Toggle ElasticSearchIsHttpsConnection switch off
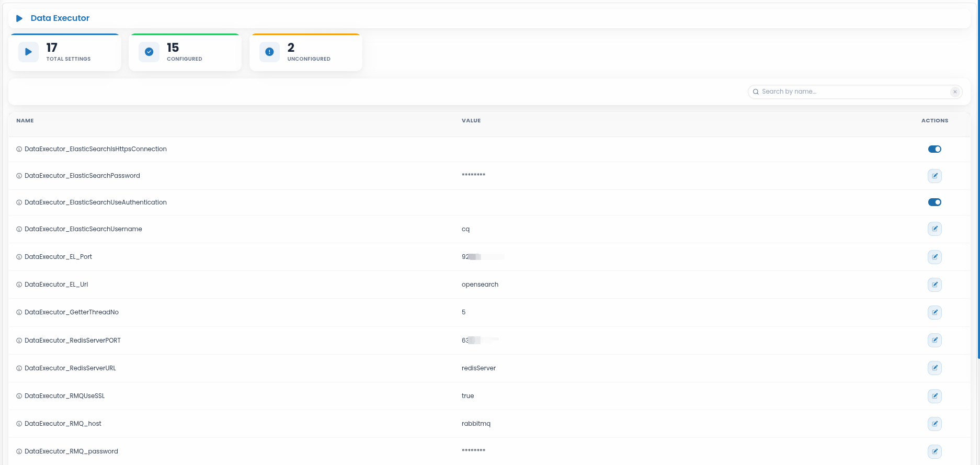Screen dimensions: 980x465 935,149
